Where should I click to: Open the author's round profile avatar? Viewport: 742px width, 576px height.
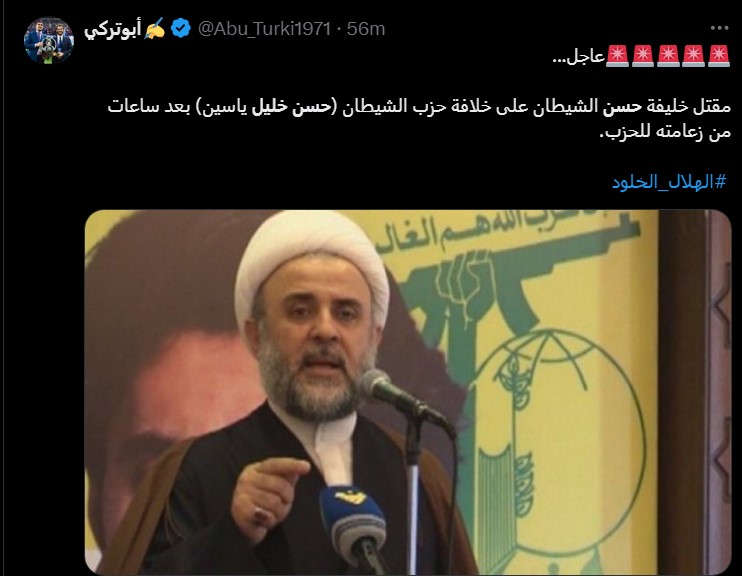(x=49, y=40)
